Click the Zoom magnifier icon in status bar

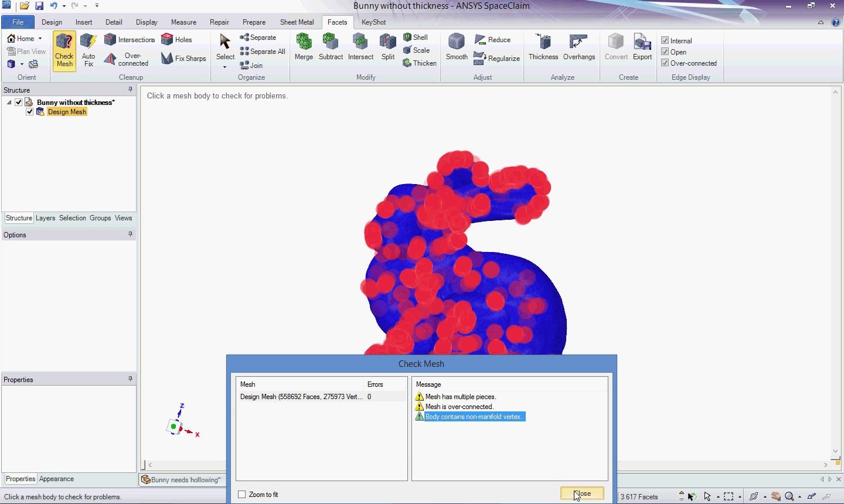pos(789,496)
